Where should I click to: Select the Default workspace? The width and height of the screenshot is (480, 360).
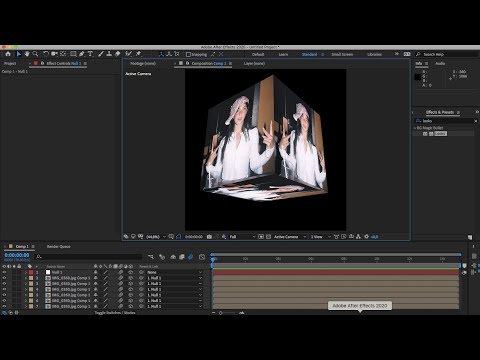[258, 54]
